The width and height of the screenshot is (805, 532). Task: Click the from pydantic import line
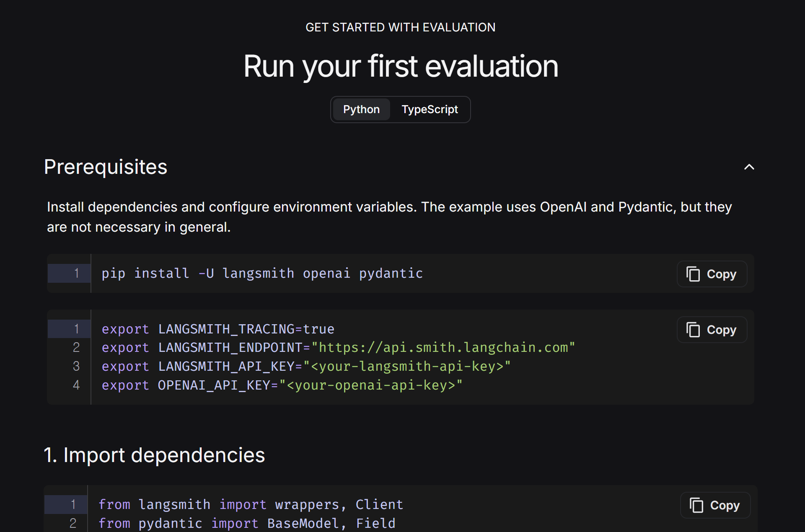[246, 524]
